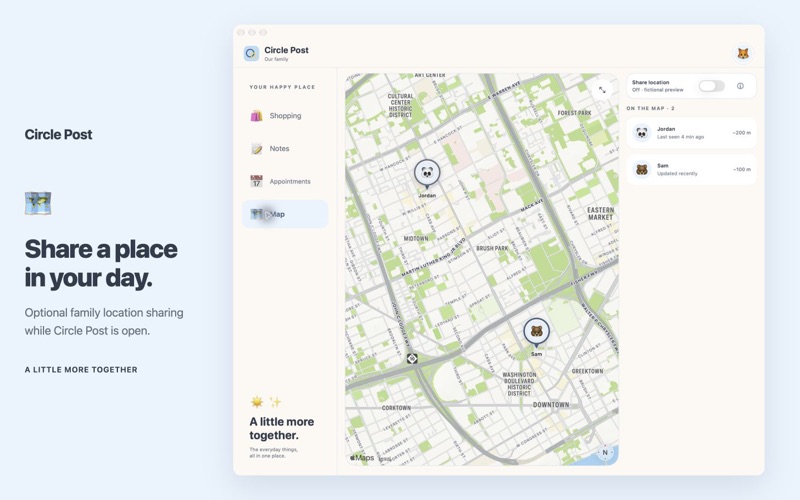Click the 'Our family' subtitle
Screen dimensions: 800x500
pos(276,59)
